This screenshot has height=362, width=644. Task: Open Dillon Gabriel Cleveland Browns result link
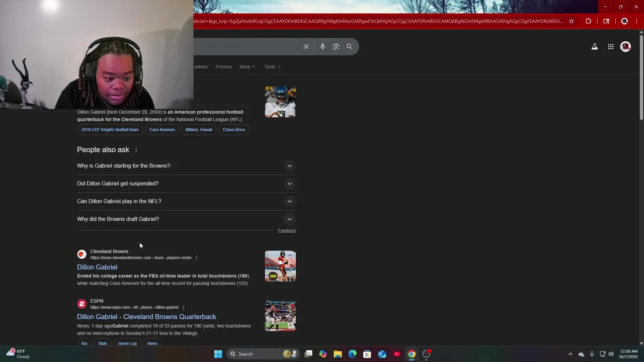coord(97,267)
